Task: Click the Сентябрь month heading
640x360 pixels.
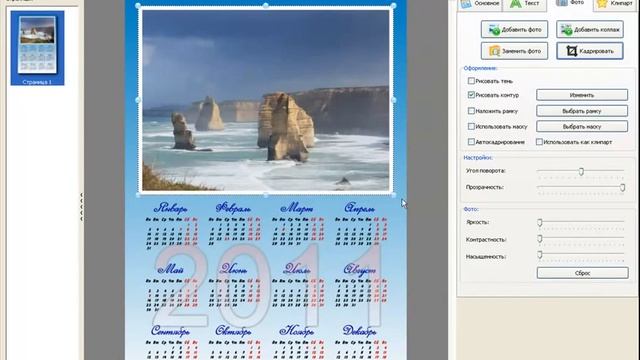Action: [170, 331]
